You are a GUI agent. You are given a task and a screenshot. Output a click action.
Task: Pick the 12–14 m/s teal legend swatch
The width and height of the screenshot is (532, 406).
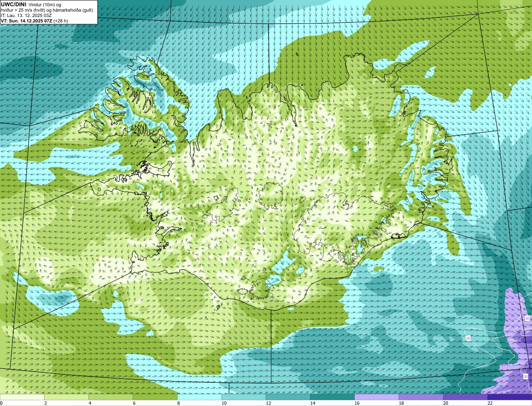click(288, 397)
